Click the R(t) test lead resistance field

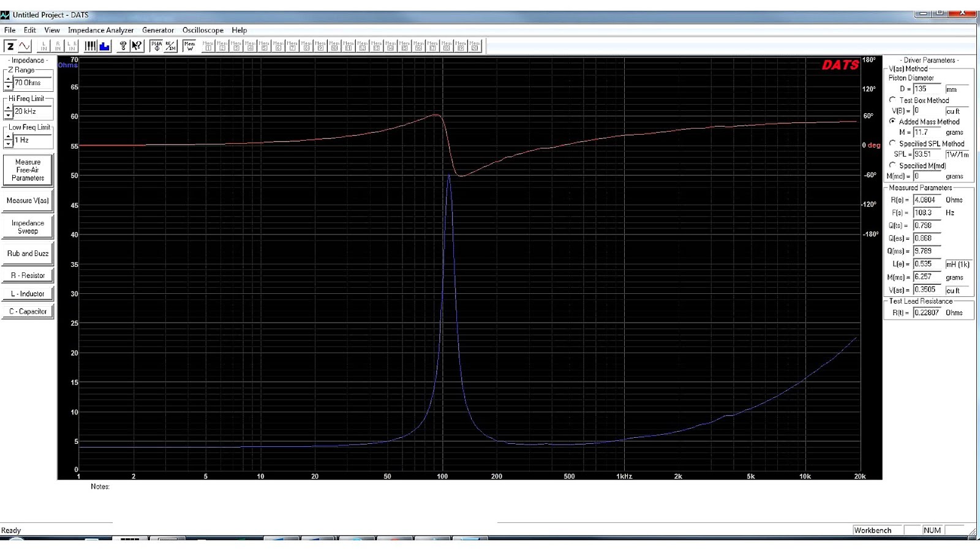(x=927, y=313)
